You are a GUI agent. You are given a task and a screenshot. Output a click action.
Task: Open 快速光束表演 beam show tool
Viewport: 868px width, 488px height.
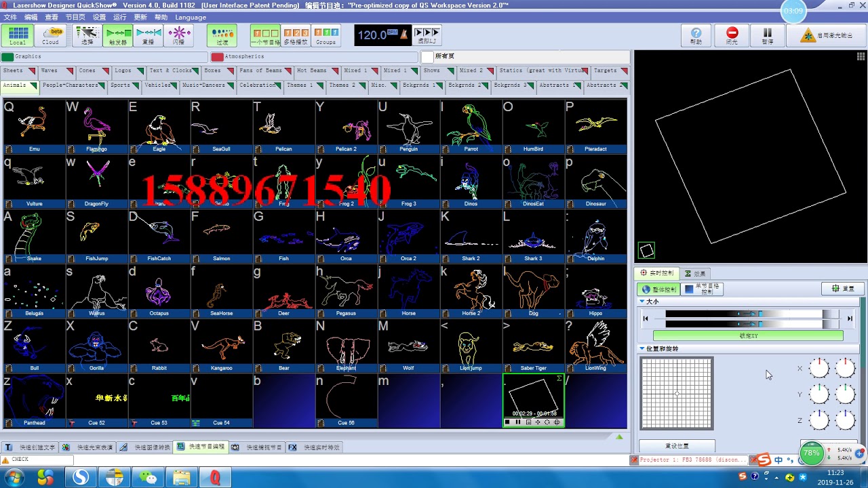tap(88, 447)
